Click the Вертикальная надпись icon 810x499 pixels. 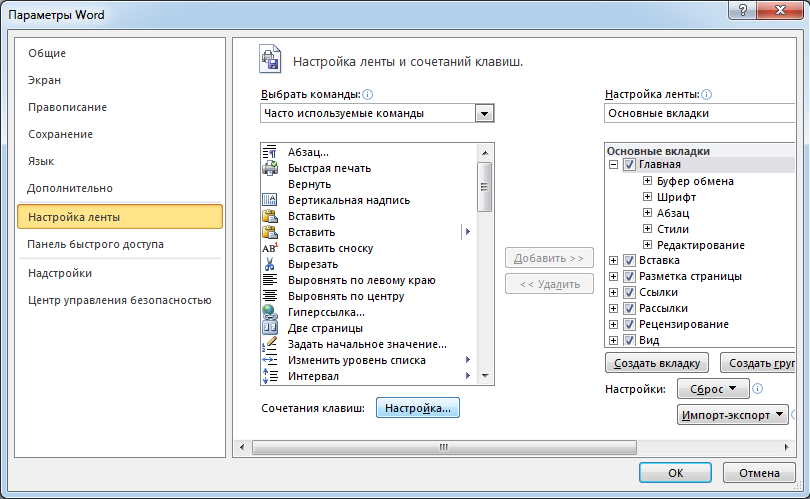click(270, 200)
